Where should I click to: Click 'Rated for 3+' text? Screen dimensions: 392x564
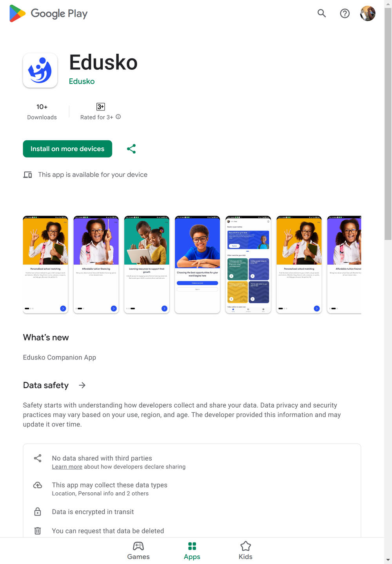pyautogui.click(x=97, y=117)
